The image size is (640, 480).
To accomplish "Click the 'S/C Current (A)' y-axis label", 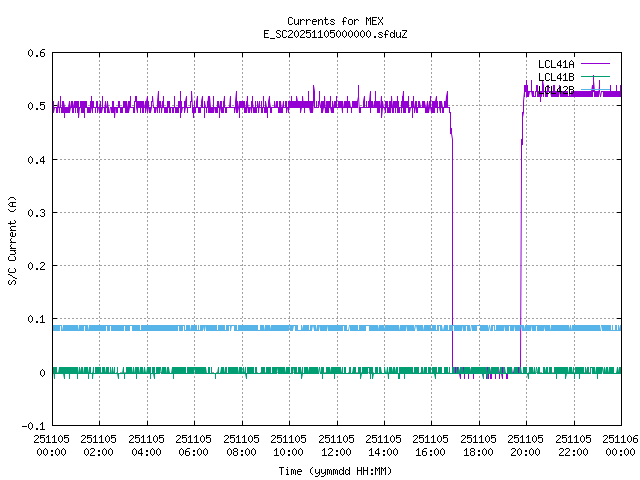I will (x=13, y=239).
